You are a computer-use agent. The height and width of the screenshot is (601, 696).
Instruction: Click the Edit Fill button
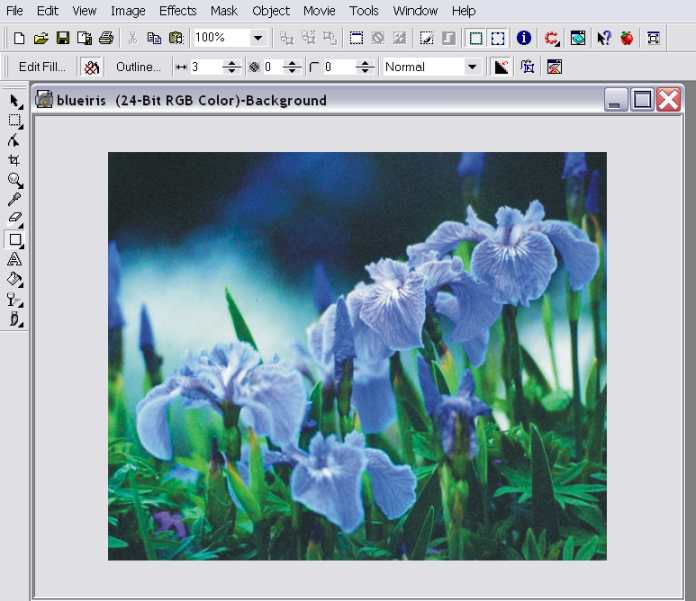tap(42, 67)
